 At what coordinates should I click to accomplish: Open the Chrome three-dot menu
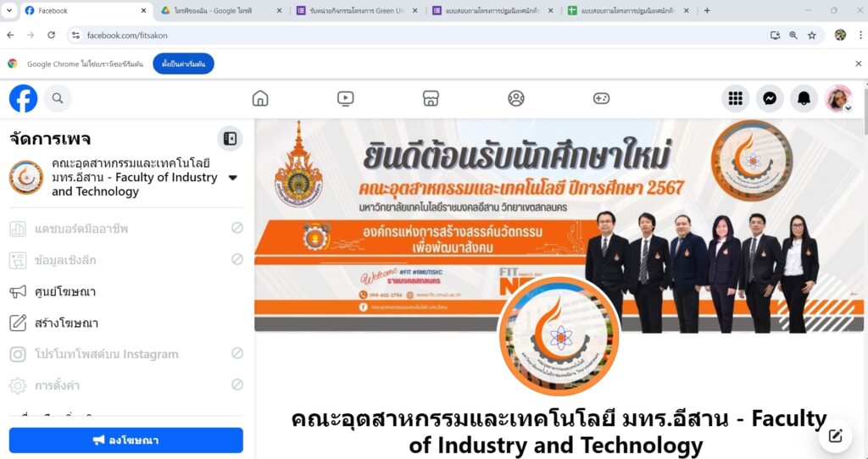click(860, 35)
